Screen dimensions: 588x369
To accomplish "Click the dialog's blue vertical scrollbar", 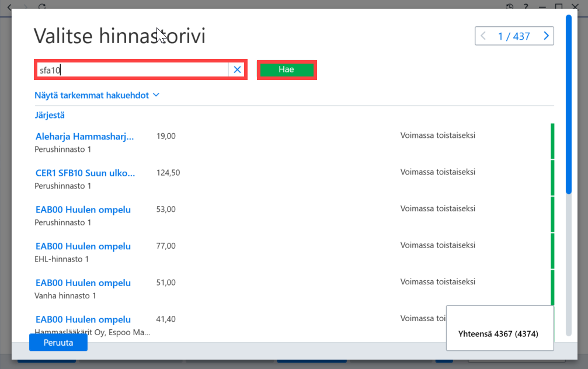I will coord(569,105).
